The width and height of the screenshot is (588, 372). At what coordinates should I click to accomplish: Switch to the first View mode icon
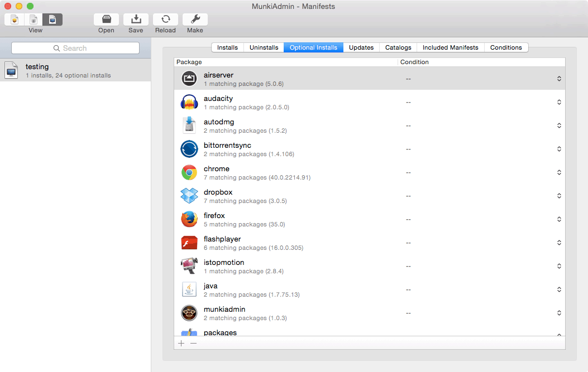[15, 20]
